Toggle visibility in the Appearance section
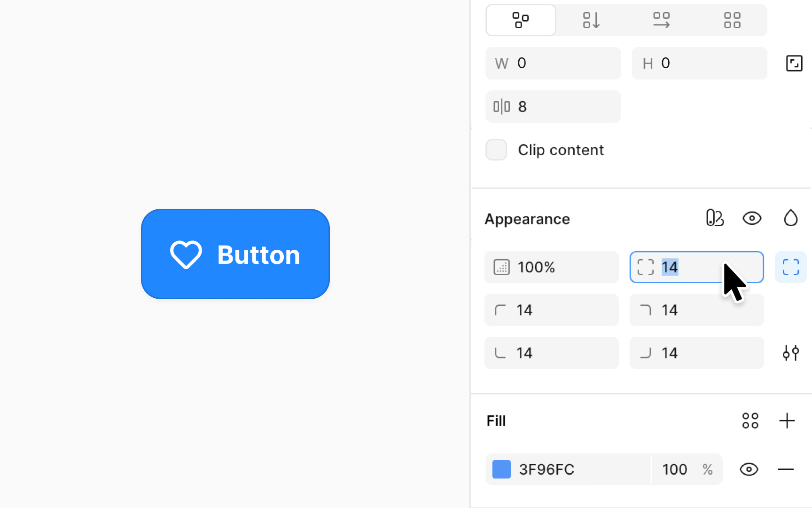The image size is (812, 508). click(752, 218)
